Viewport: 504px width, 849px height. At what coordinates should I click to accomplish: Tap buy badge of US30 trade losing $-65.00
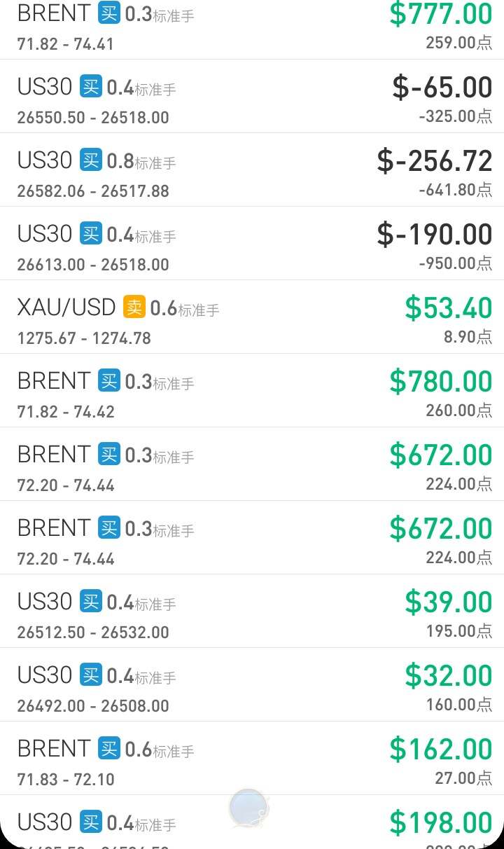[91, 86]
